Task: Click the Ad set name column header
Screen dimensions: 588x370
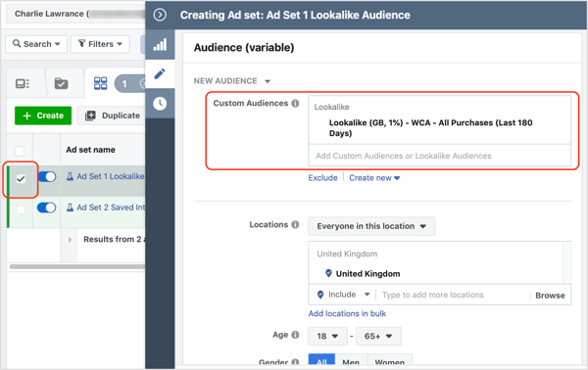Action: click(90, 150)
